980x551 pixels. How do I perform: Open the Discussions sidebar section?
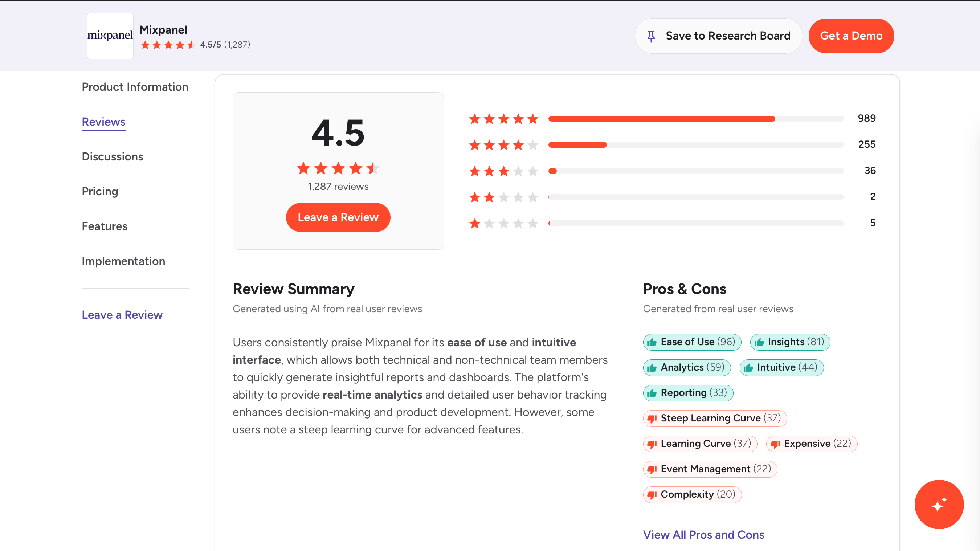pos(112,156)
